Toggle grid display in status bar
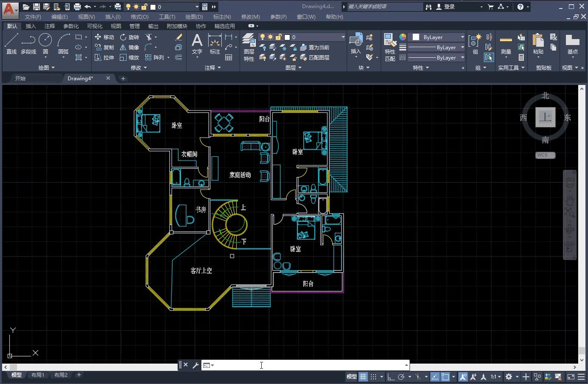 [x=363, y=376]
